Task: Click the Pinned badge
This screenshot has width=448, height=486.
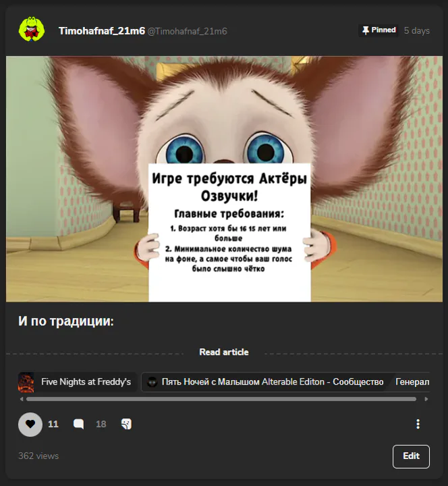Action: pyautogui.click(x=379, y=30)
